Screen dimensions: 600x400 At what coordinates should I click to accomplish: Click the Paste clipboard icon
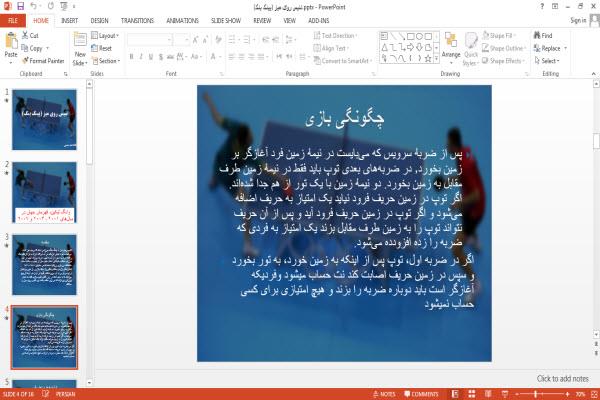[11, 41]
